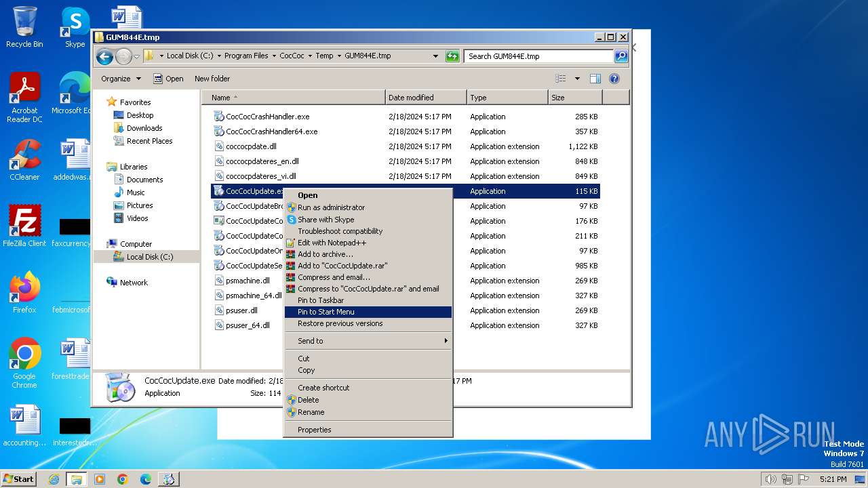
Task: Choose Properties in context menu
Action: pos(368,430)
